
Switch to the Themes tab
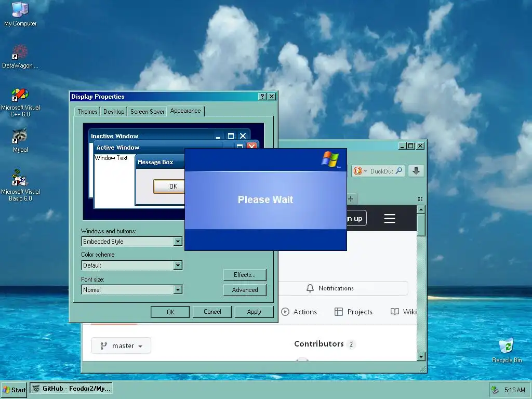[x=87, y=112]
